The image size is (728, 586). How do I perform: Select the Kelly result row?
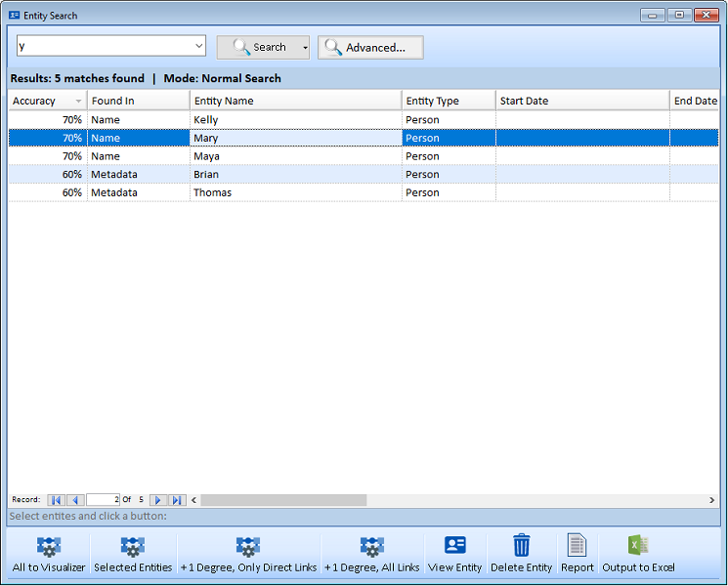pos(293,120)
